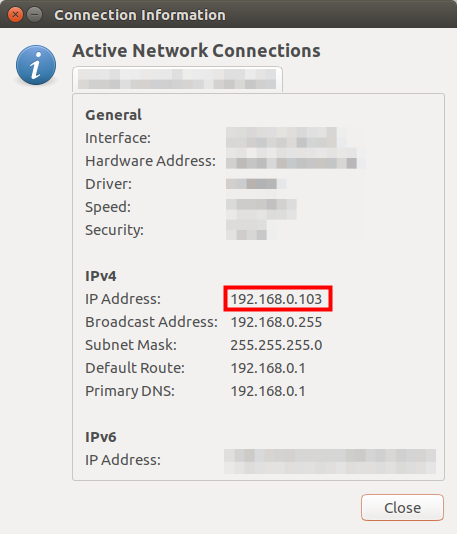Click the IPv6 section heading
457x534 pixels.
101,437
